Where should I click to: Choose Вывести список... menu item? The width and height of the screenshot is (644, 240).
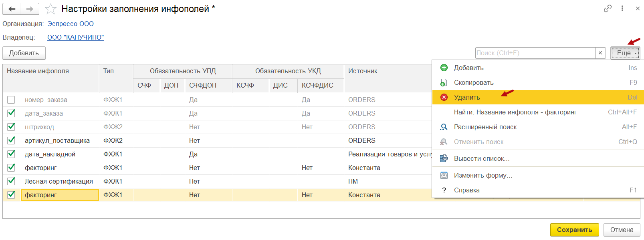point(538,158)
